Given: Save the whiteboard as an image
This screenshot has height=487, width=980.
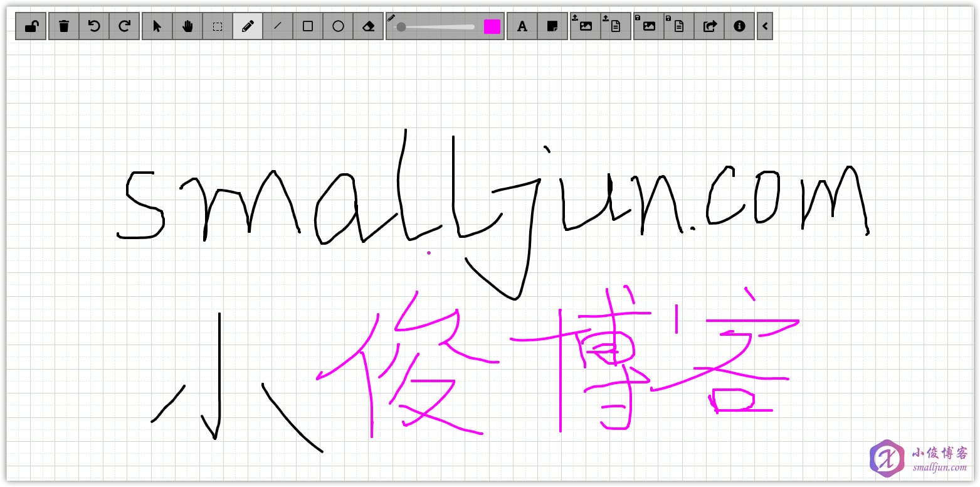Looking at the screenshot, I should click(x=649, y=26).
